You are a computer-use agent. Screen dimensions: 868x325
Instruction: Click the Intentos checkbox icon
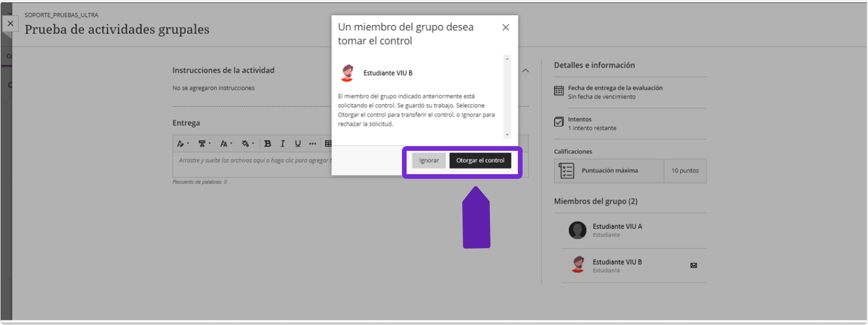(559, 122)
